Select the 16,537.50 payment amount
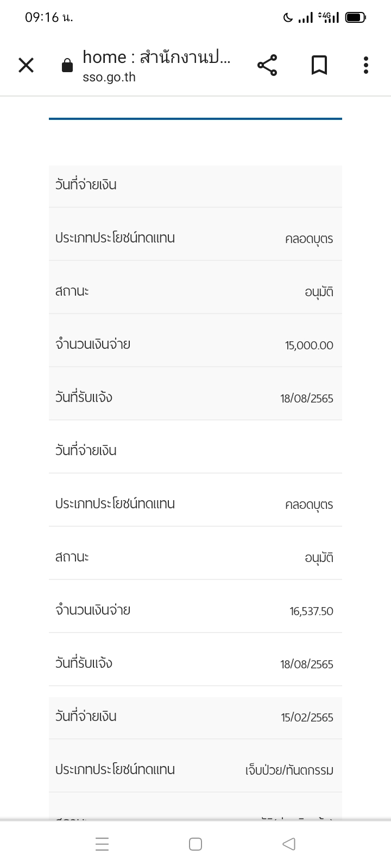This screenshot has height=868, width=391. pos(311,611)
